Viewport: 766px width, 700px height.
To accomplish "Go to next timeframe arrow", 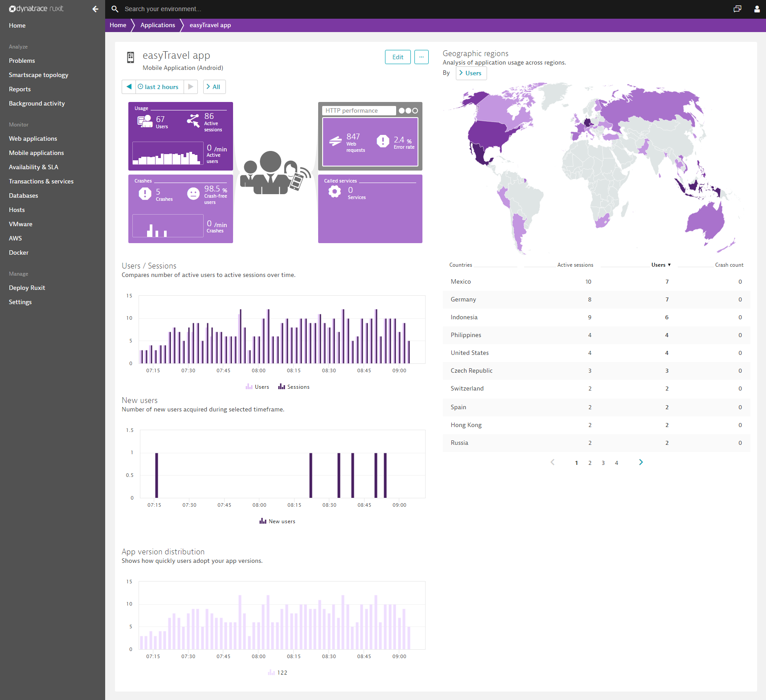I will [191, 87].
